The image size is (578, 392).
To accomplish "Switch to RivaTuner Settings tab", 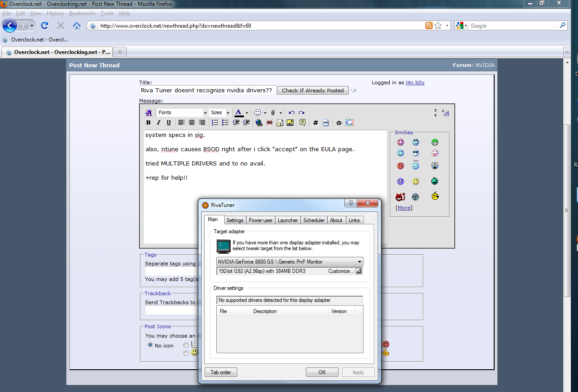I will (235, 220).
